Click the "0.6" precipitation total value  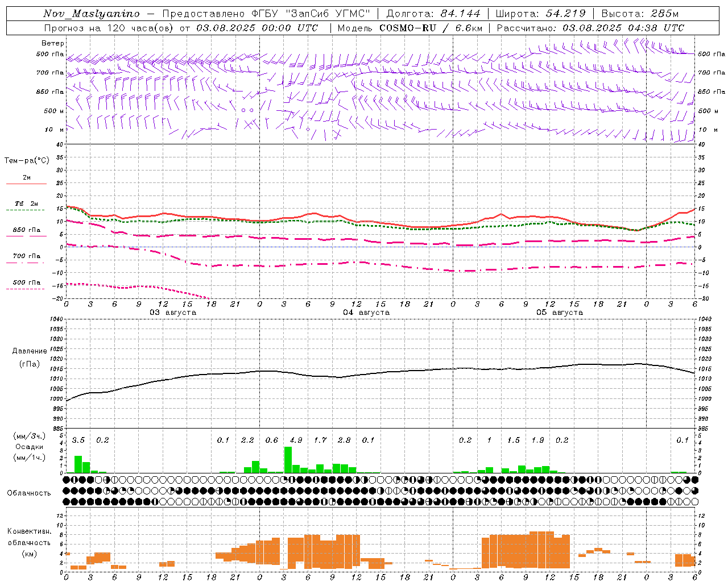point(272,440)
